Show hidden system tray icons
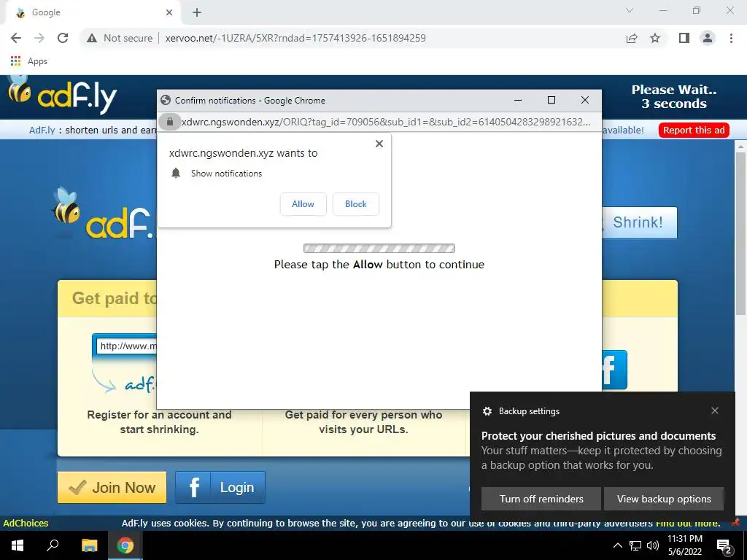 tap(617, 545)
